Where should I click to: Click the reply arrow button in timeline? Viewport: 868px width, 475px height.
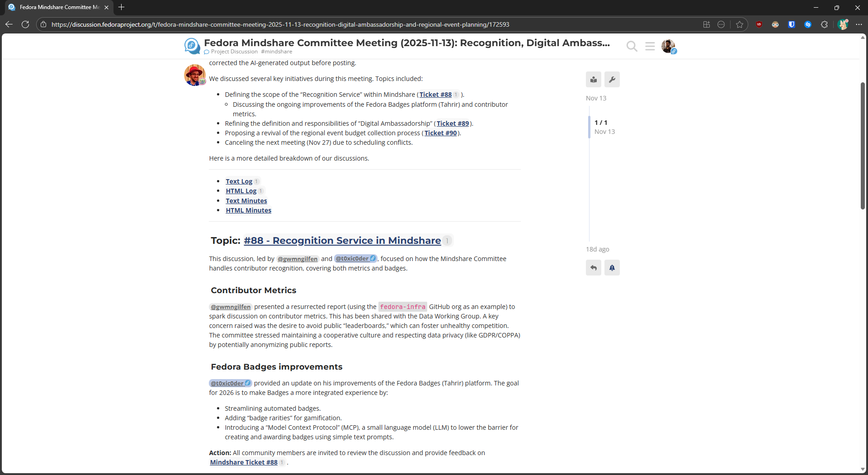click(594, 268)
